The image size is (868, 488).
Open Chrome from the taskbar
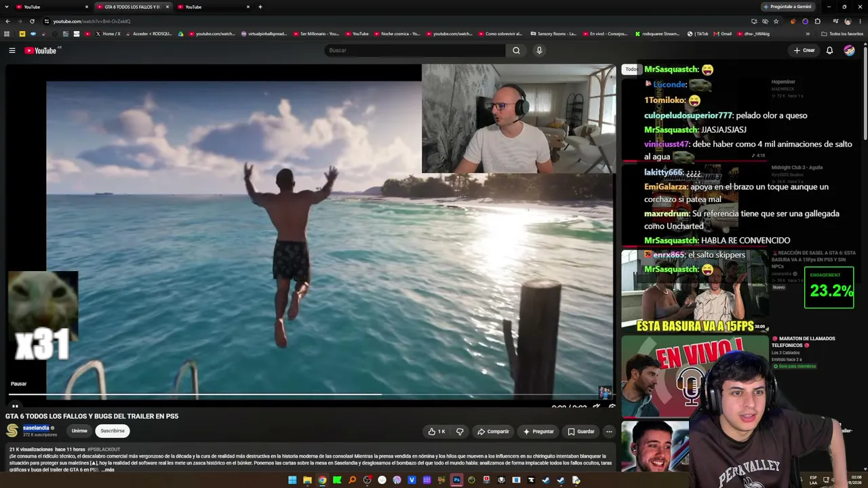(322, 480)
